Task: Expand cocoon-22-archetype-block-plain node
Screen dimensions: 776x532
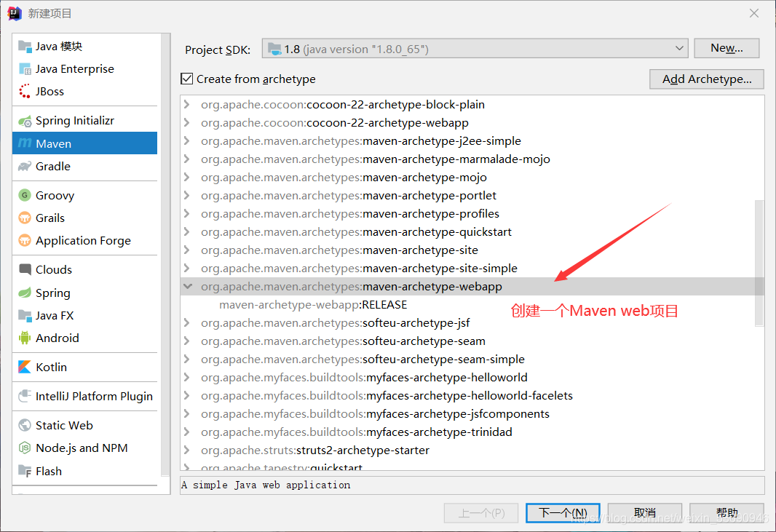Action: coord(186,104)
